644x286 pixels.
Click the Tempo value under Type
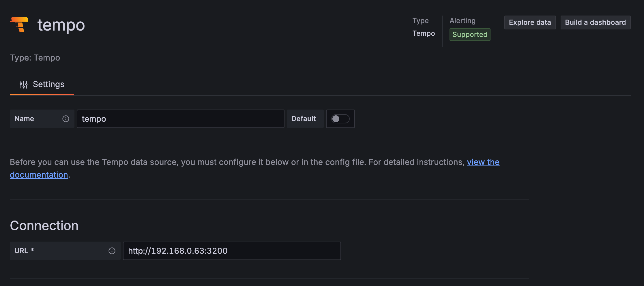424,33
